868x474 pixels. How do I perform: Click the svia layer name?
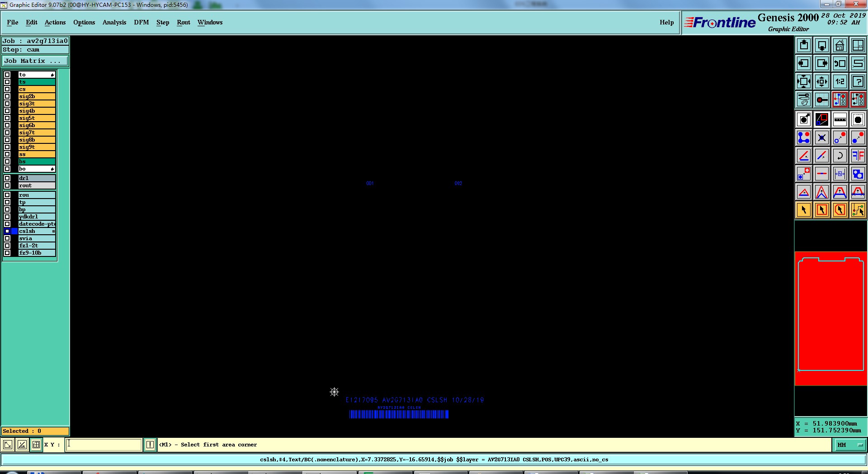(37, 238)
